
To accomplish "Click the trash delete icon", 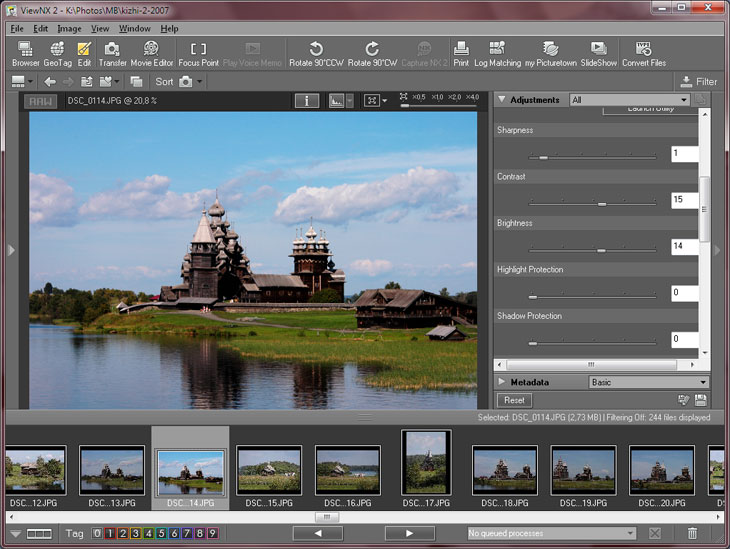I will [692, 533].
